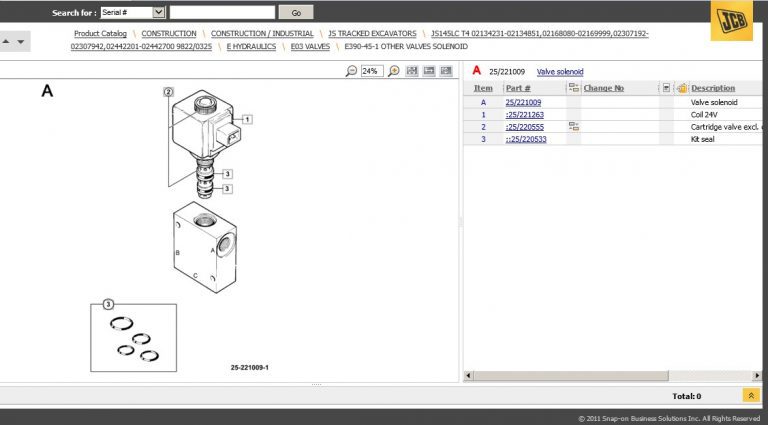Click the scrollbar right arrow
768x425 pixels.
(757, 376)
